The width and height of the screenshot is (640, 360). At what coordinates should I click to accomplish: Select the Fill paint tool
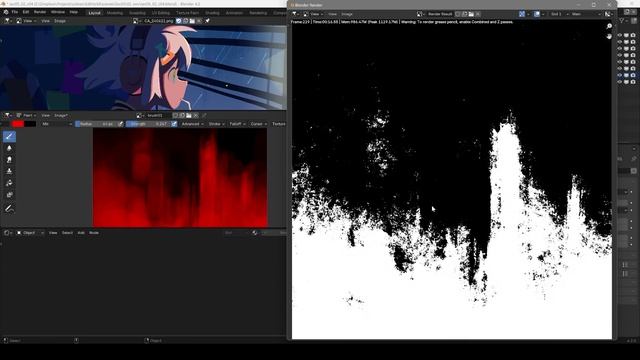point(9,183)
